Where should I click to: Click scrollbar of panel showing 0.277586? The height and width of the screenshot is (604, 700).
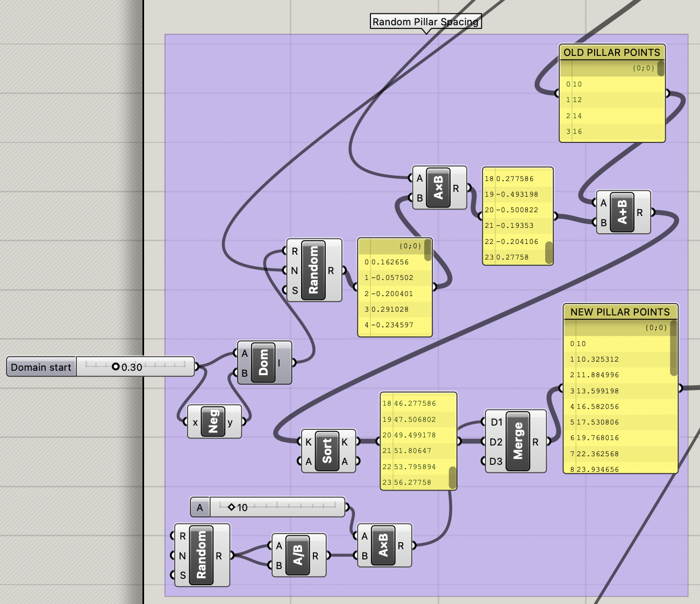(x=549, y=253)
